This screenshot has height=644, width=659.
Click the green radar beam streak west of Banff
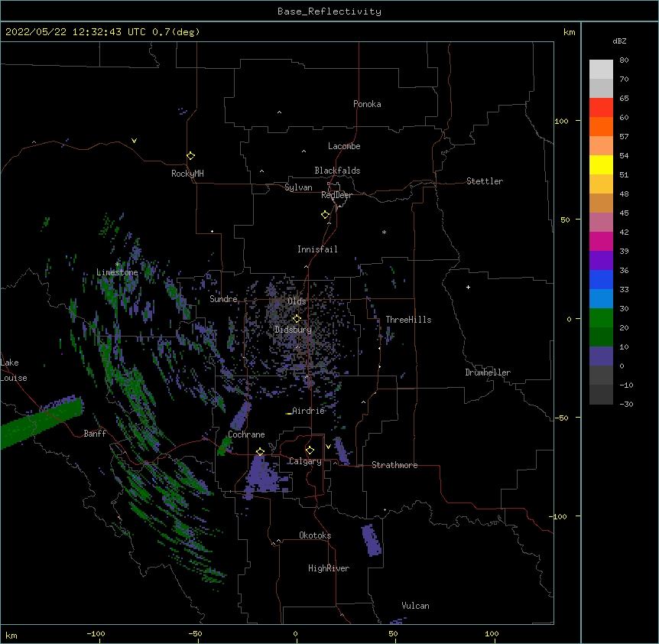[41, 422]
